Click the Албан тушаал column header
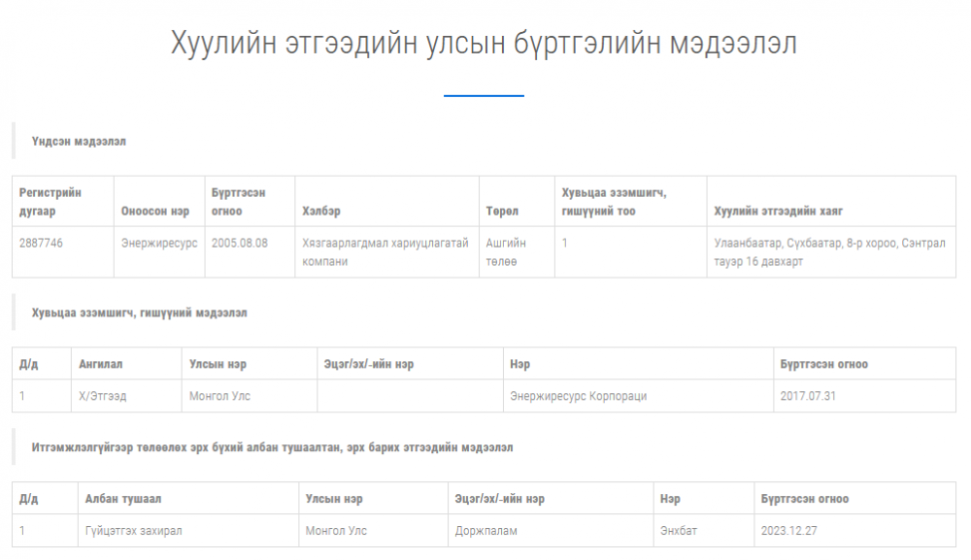Viewport: 971px width, 560px height. 123,499
